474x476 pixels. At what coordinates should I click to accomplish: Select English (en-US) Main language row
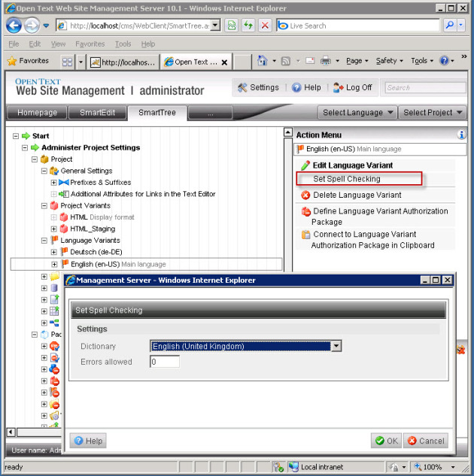147,264
